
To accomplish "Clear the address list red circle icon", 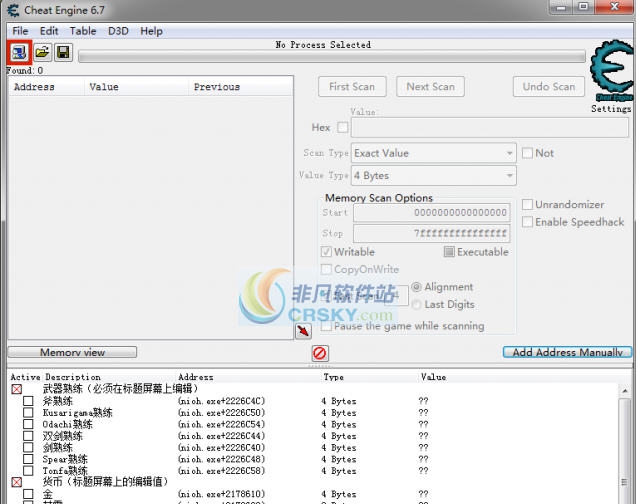I will coord(320,353).
